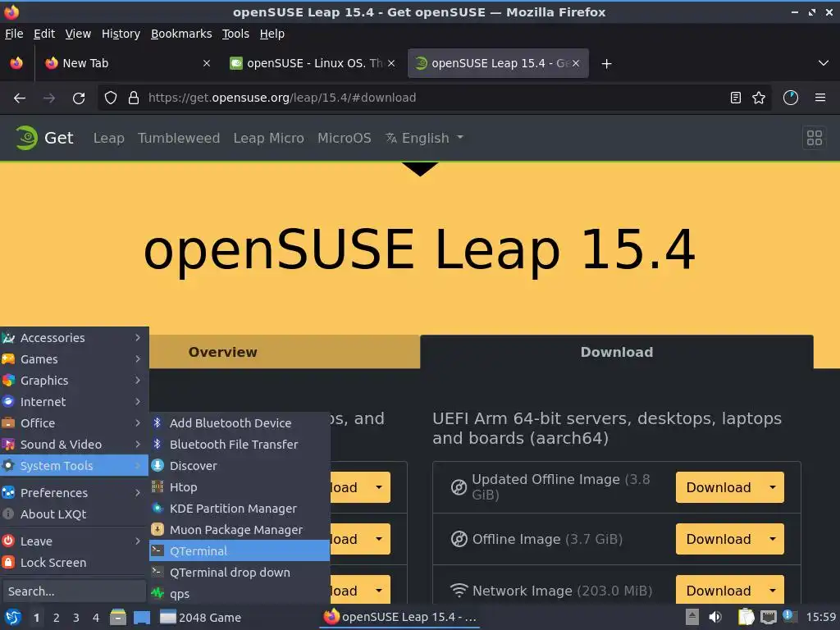The image size is (840, 630).
Task: Open dropdown arrow beside Network Image Download
Action: tap(772, 591)
